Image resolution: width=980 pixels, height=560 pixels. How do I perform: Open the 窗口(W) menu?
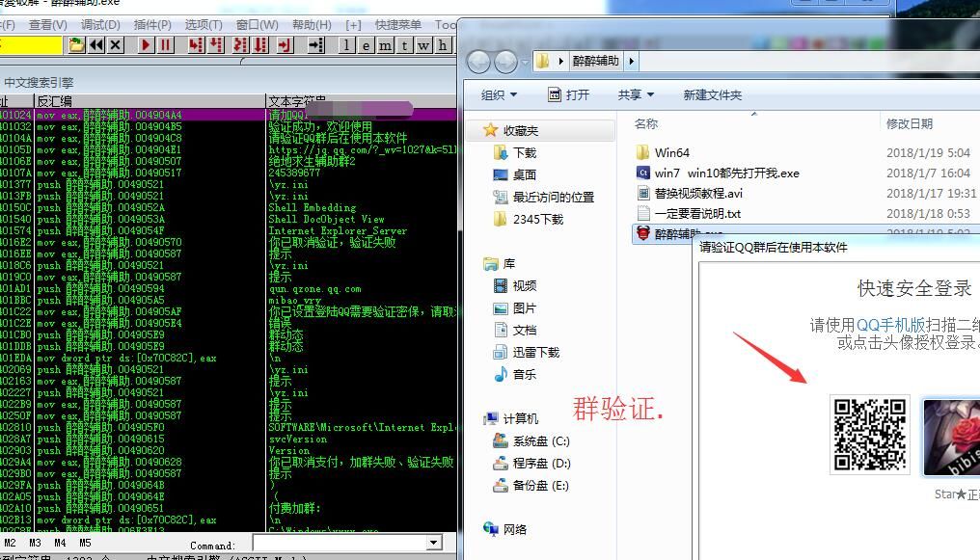pyautogui.click(x=257, y=24)
